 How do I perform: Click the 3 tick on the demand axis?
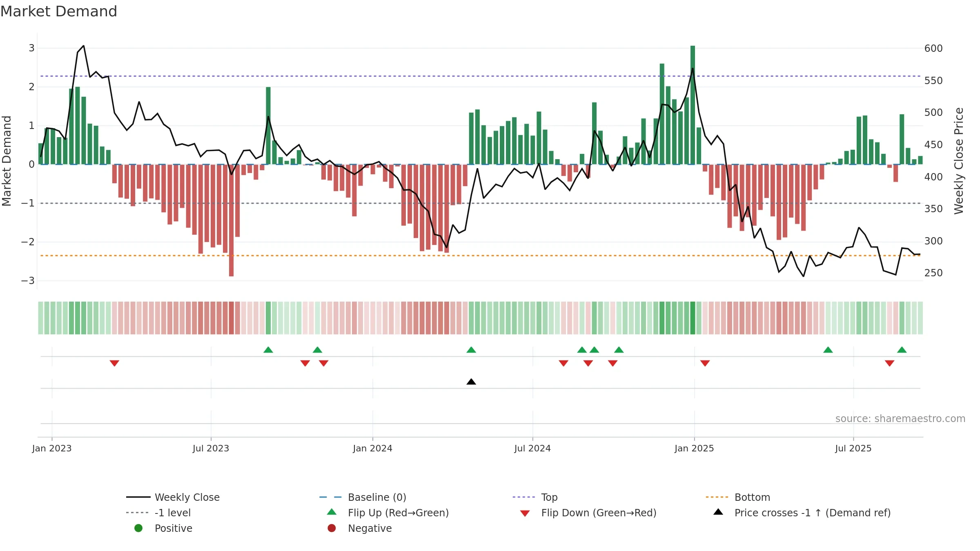click(x=31, y=48)
